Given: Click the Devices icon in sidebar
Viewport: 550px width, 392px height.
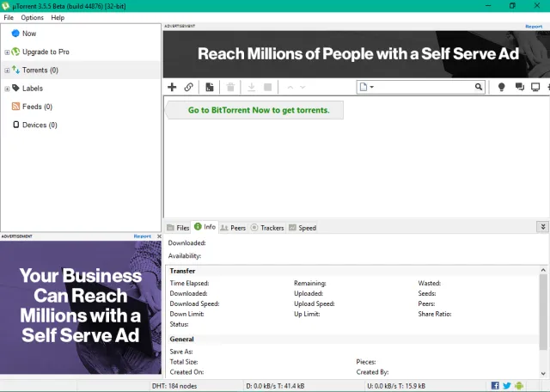Looking at the screenshot, I should 15,125.
